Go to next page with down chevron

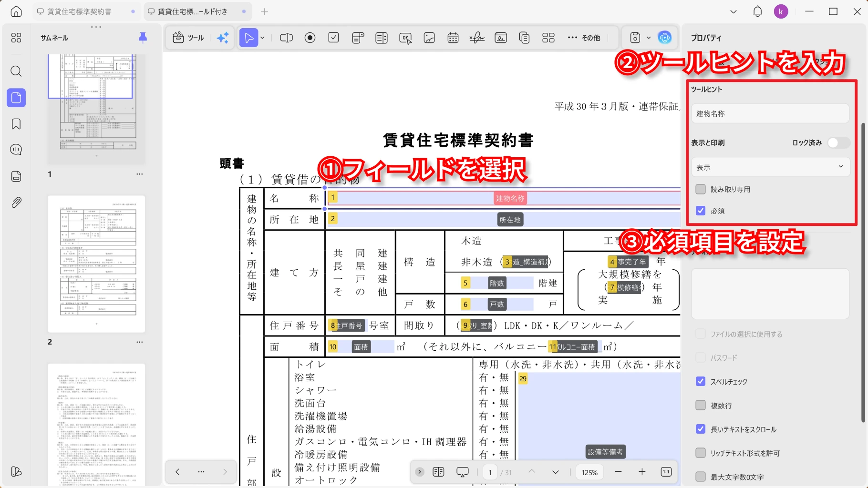point(556,472)
